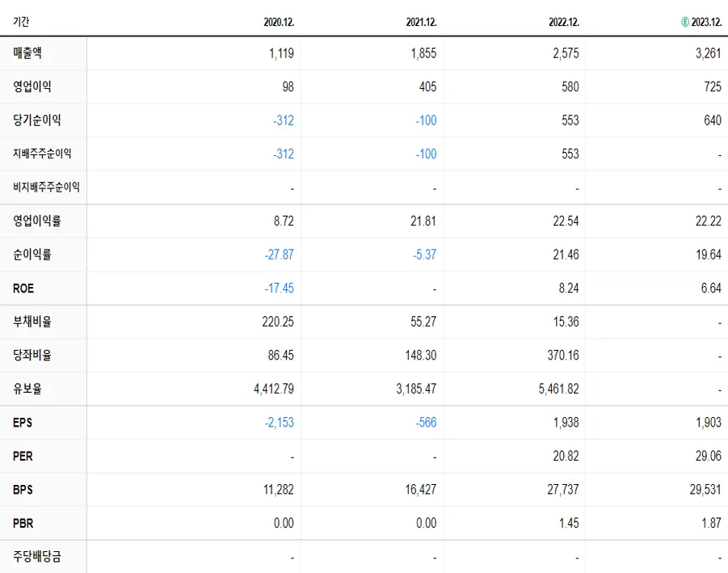The image size is (728, 573).
Task: Click the 영업이익 row label
Action: [x=32, y=86]
